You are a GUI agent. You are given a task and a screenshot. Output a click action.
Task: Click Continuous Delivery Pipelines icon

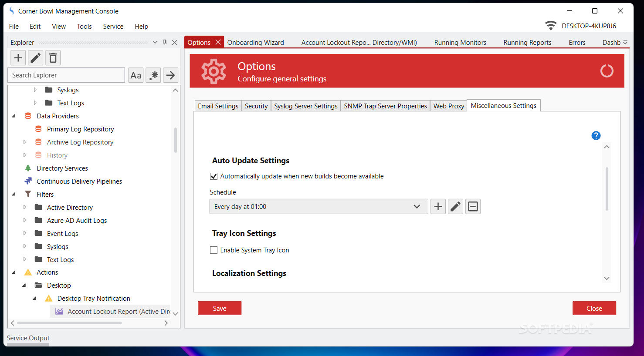coord(28,181)
